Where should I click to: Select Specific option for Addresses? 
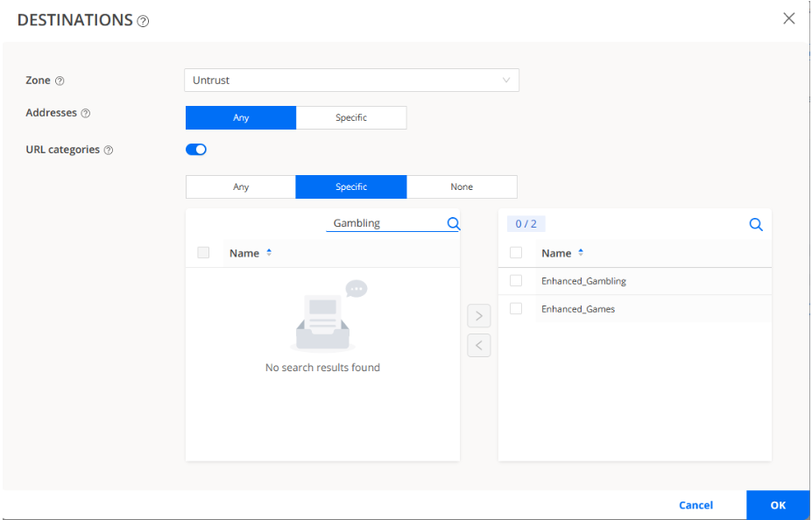coord(351,117)
